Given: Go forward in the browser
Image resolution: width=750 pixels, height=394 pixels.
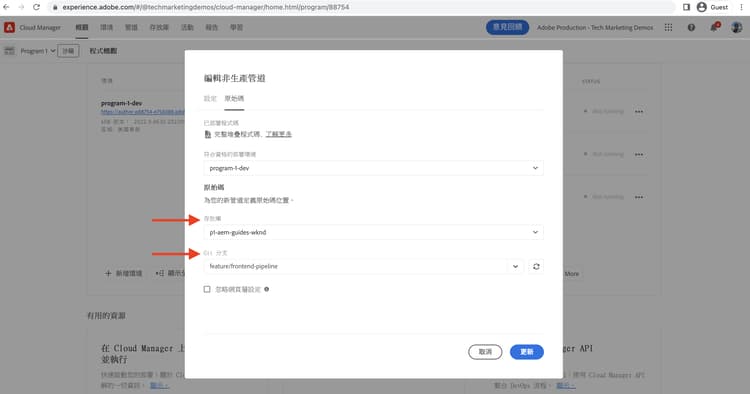Looking at the screenshot, I should click(21, 7).
